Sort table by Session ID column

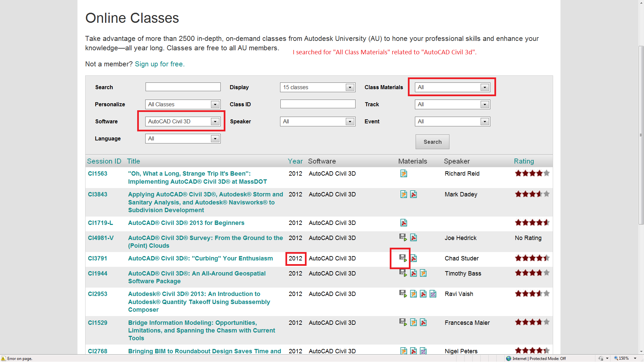point(104,161)
